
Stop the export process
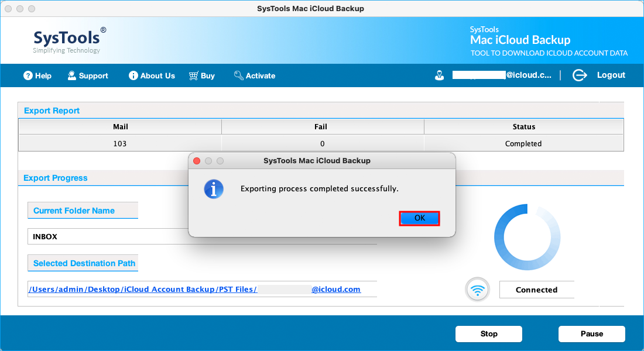click(x=489, y=334)
